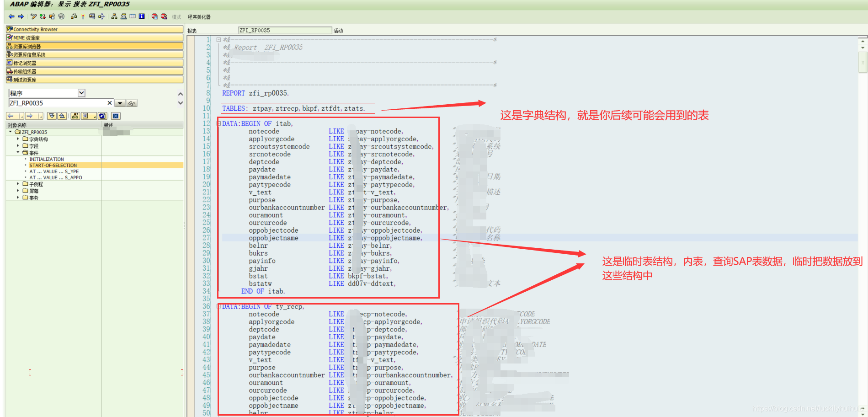Select AT ... VALUE ... S_YPE event
The height and width of the screenshot is (417, 868).
54,171
